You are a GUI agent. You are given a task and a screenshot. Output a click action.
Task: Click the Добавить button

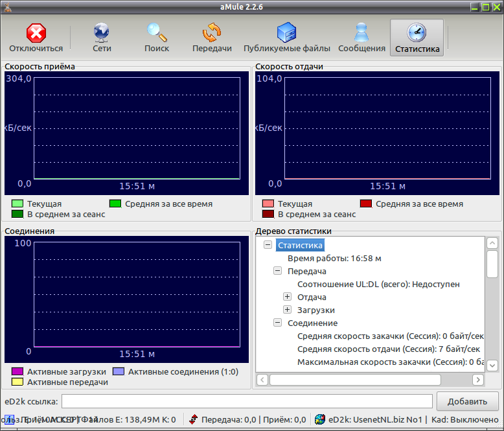click(467, 401)
